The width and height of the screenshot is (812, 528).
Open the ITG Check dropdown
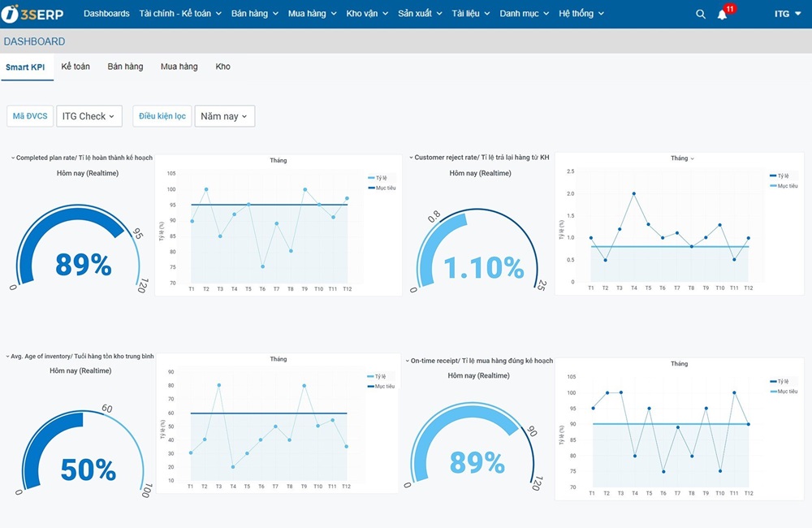(x=89, y=115)
